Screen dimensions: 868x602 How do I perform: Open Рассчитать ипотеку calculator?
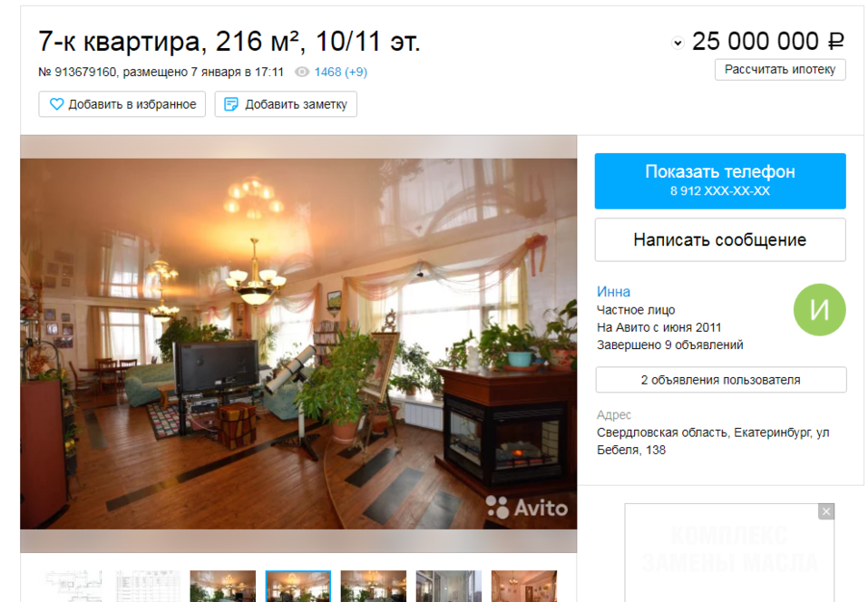(780, 70)
